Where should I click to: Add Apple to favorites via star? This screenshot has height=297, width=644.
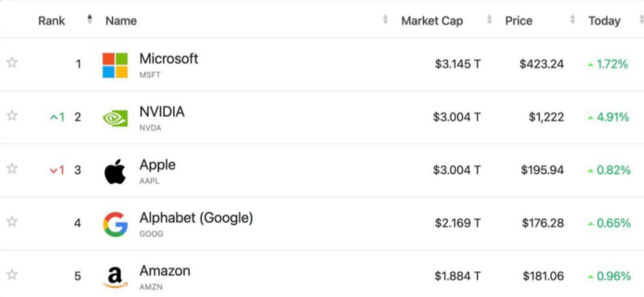coord(12,169)
